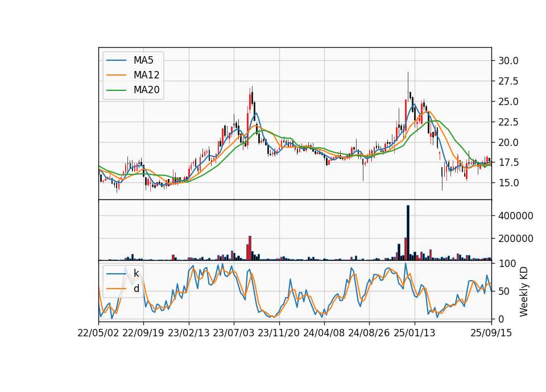Screen dimensions: 546x392
Task: Click the 27.5 price axis label
Action: (508, 81)
